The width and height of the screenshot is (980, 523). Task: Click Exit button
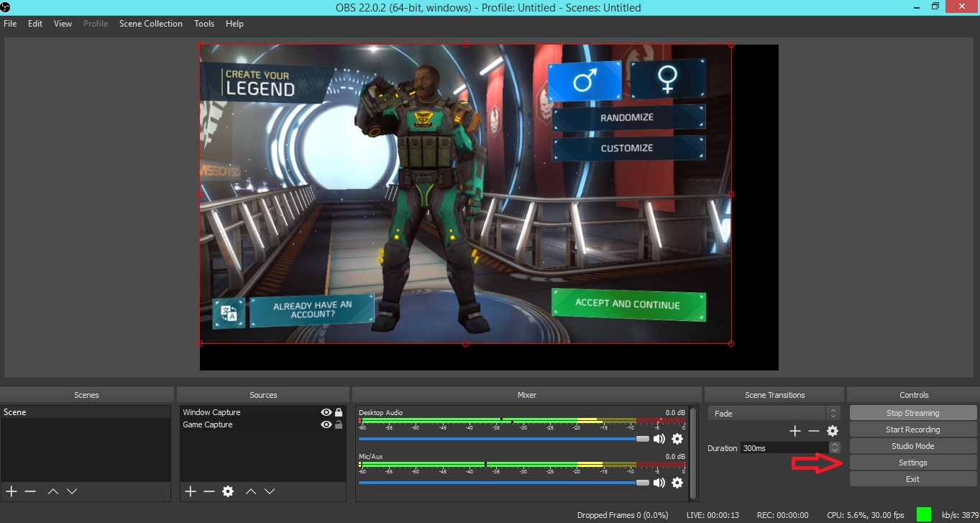pos(913,479)
